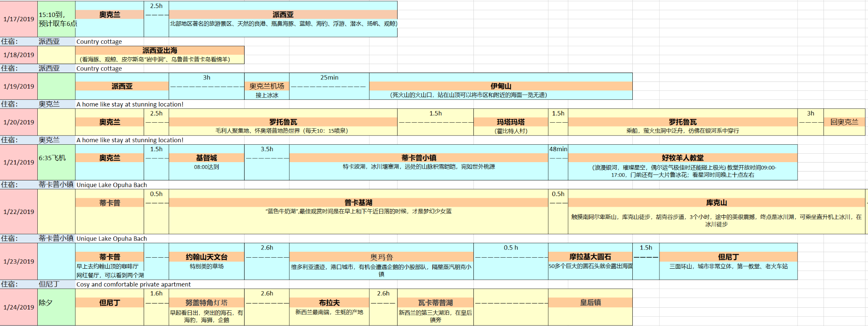Screen dimensions: 868x326
Task: Select the '基督城' cell
Action: (x=206, y=158)
